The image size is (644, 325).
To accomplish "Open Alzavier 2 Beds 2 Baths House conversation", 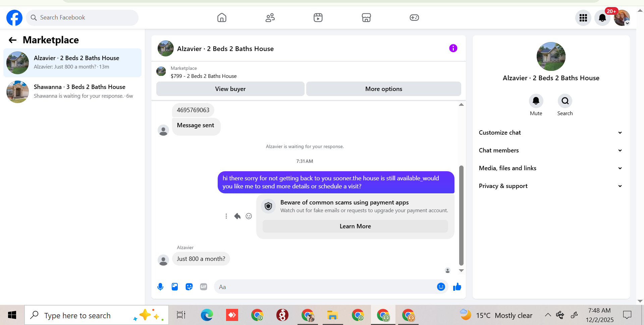I will [72, 63].
